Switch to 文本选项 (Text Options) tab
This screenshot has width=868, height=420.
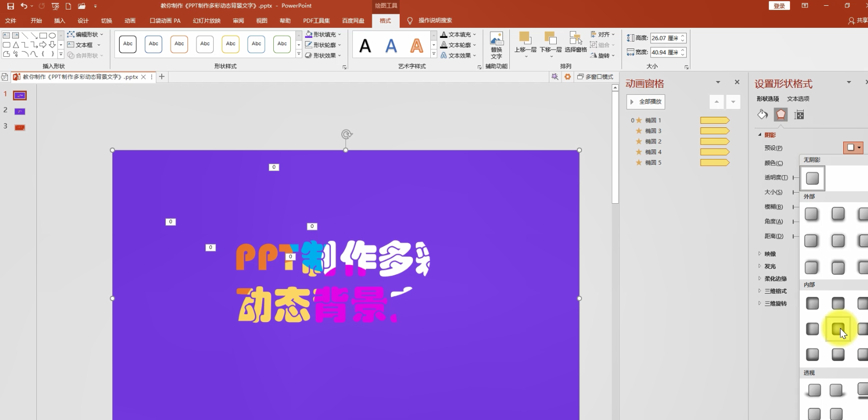click(x=798, y=99)
